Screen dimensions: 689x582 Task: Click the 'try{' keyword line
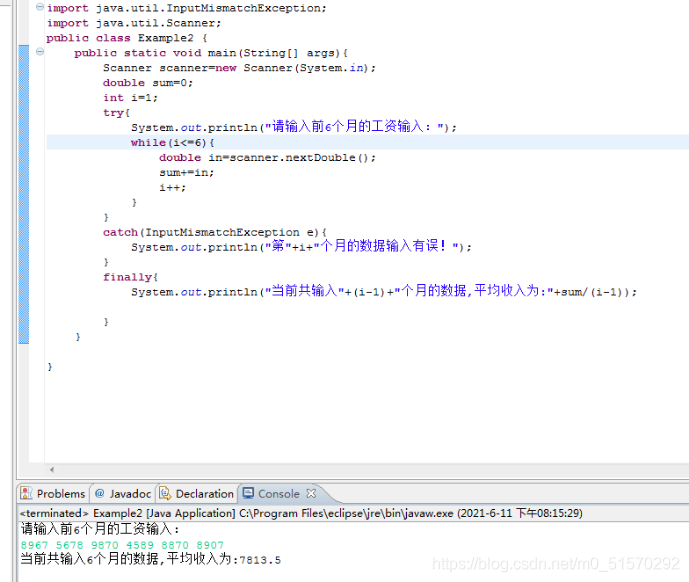[x=116, y=113]
